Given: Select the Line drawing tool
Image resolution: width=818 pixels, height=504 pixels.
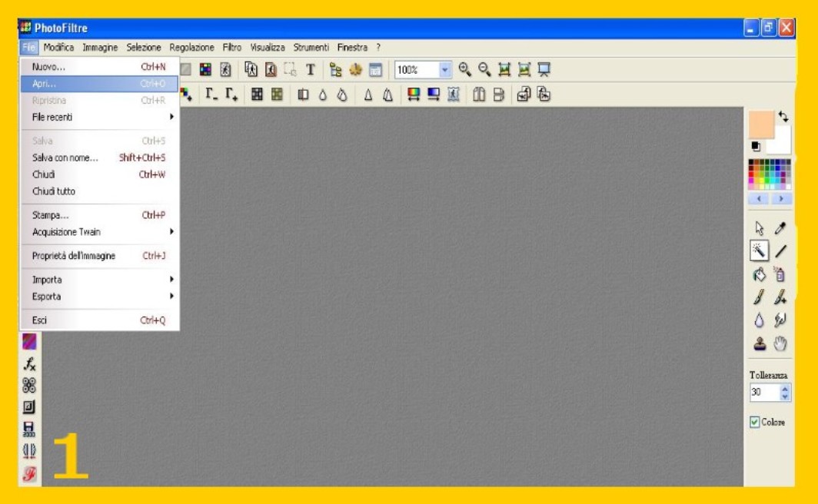Looking at the screenshot, I should (x=781, y=250).
